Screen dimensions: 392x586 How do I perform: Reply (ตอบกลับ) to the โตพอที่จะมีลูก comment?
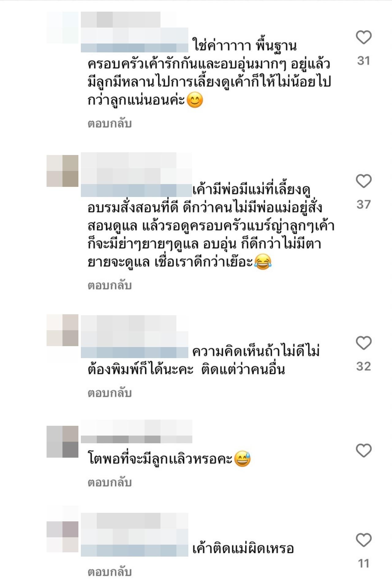pyautogui.click(x=110, y=482)
